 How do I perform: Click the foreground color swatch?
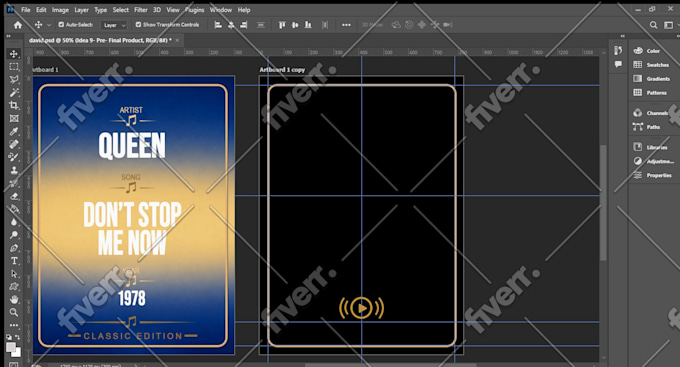tap(10, 347)
